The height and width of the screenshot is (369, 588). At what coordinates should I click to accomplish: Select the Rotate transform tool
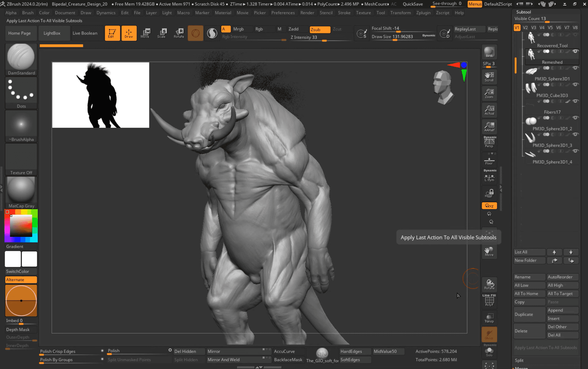pyautogui.click(x=179, y=33)
